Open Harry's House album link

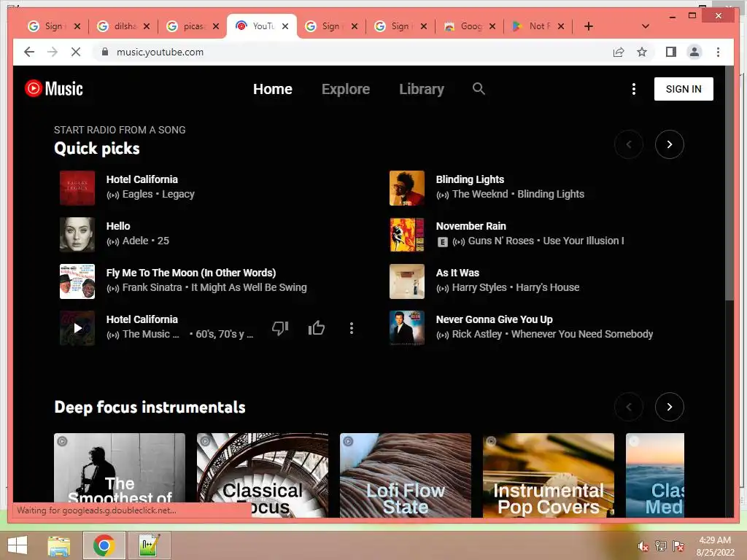coord(547,287)
